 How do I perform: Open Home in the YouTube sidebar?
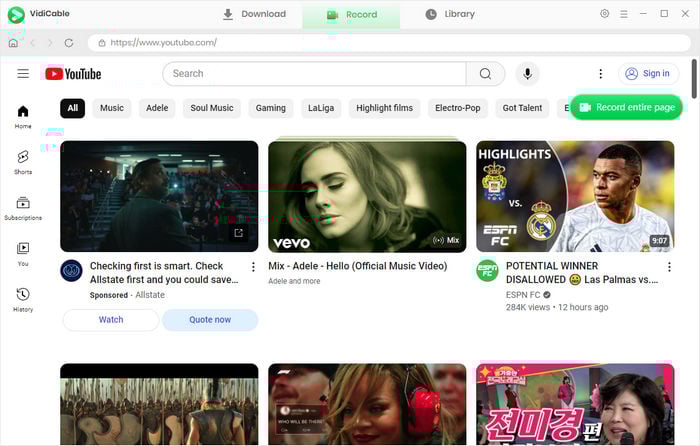coord(23,117)
